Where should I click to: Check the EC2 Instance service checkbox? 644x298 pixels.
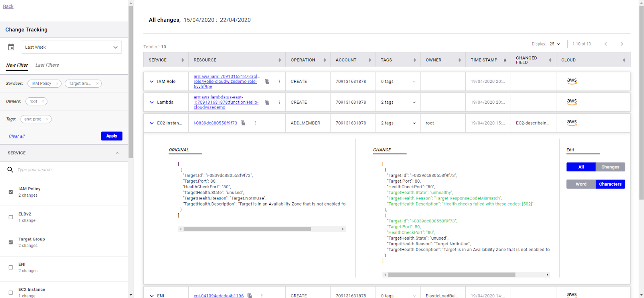pos(11,293)
